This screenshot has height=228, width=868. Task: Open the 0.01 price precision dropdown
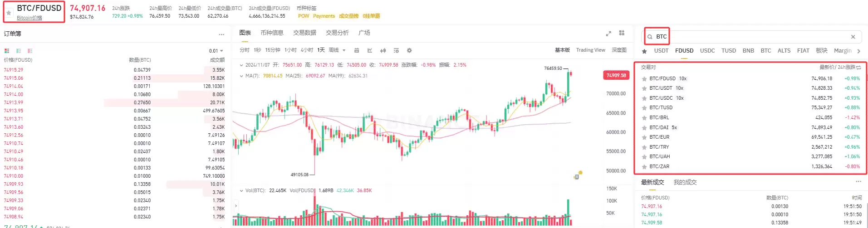pyautogui.click(x=216, y=51)
